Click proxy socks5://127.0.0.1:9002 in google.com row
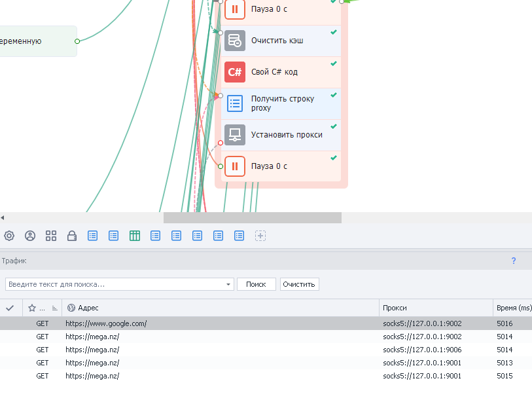Screen dimensions: 532x404 point(422,323)
